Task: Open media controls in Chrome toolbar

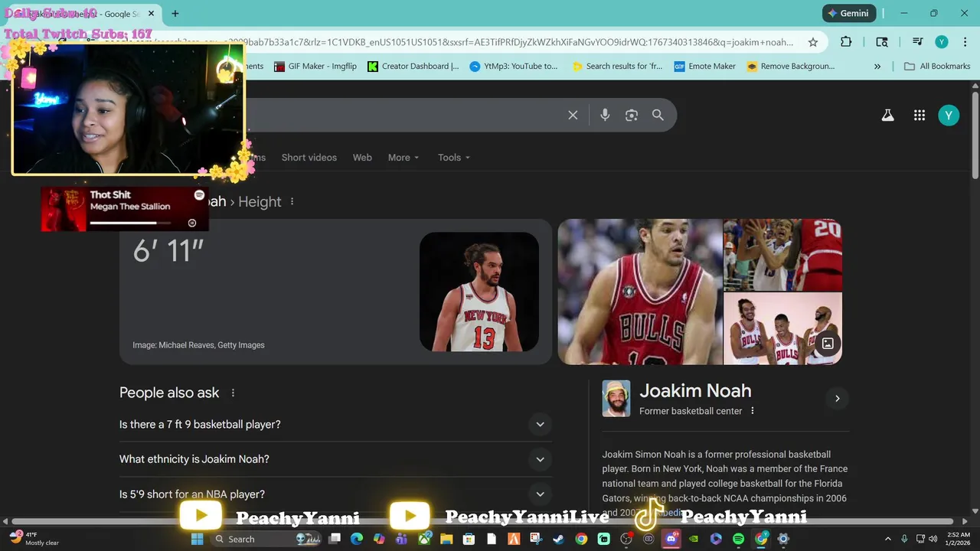Action: [x=918, y=42]
